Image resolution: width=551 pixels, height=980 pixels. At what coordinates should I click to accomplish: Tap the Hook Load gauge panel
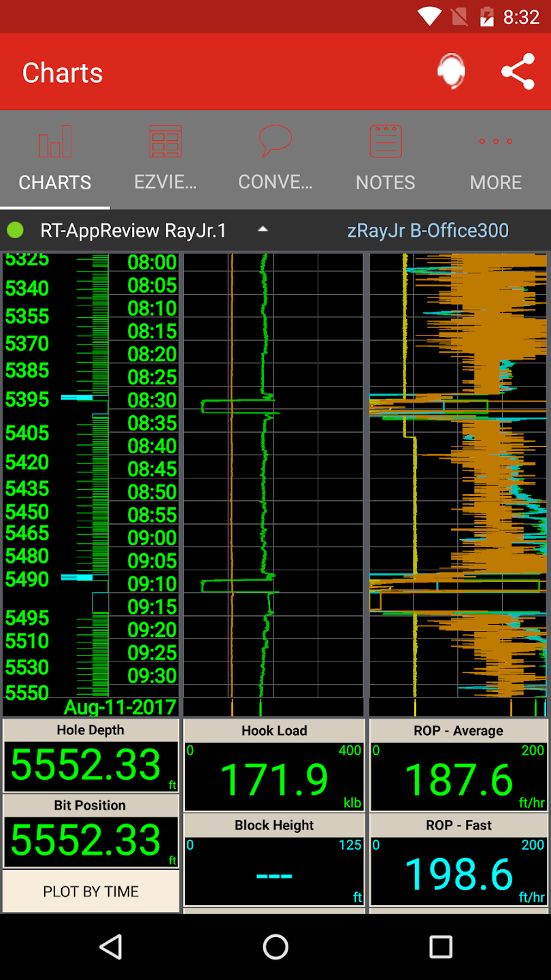coord(275,766)
